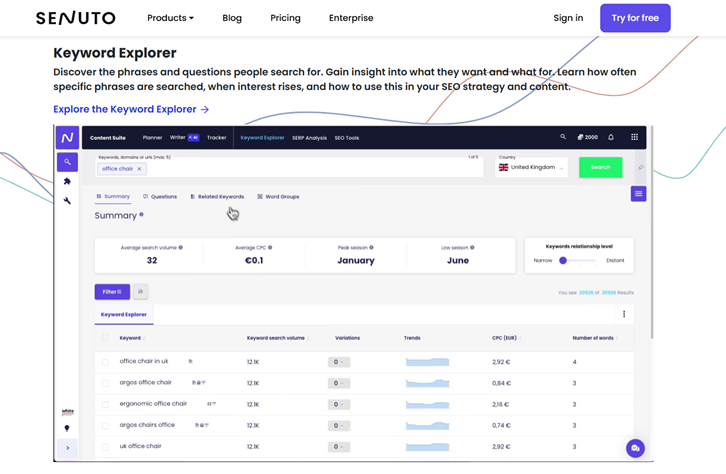Image resolution: width=726 pixels, height=474 pixels.
Task: Click the 2000 credits counter icon
Action: [x=588, y=137]
